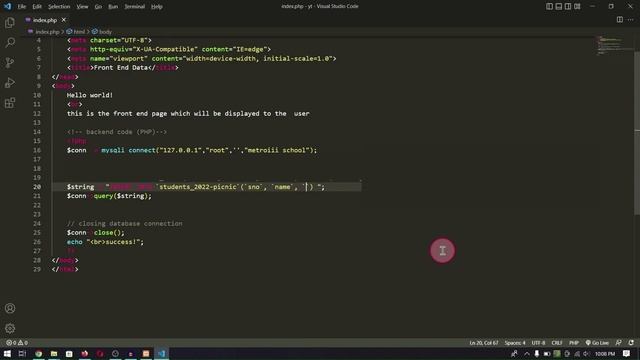Open File Explorer from the taskbar
This screenshot has width=640, height=360.
pyautogui.click(x=54, y=353)
